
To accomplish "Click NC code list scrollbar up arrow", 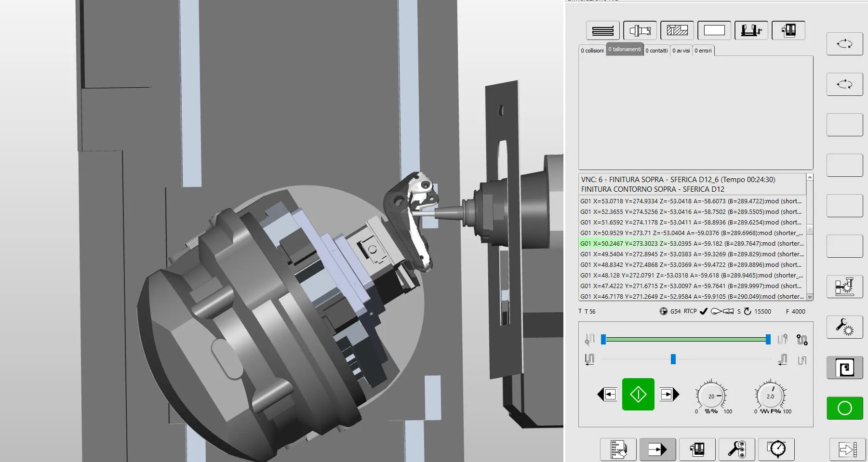I will (x=810, y=177).
